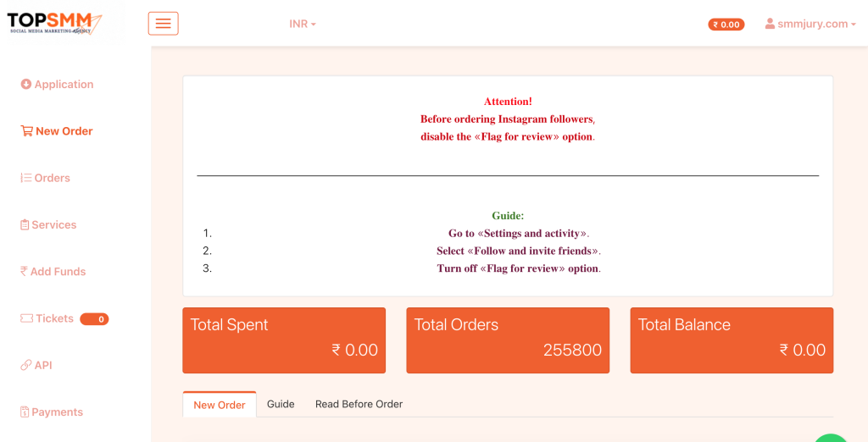This screenshot has width=868, height=442.
Task: Click the TOPSMM logo
Action: (54, 23)
